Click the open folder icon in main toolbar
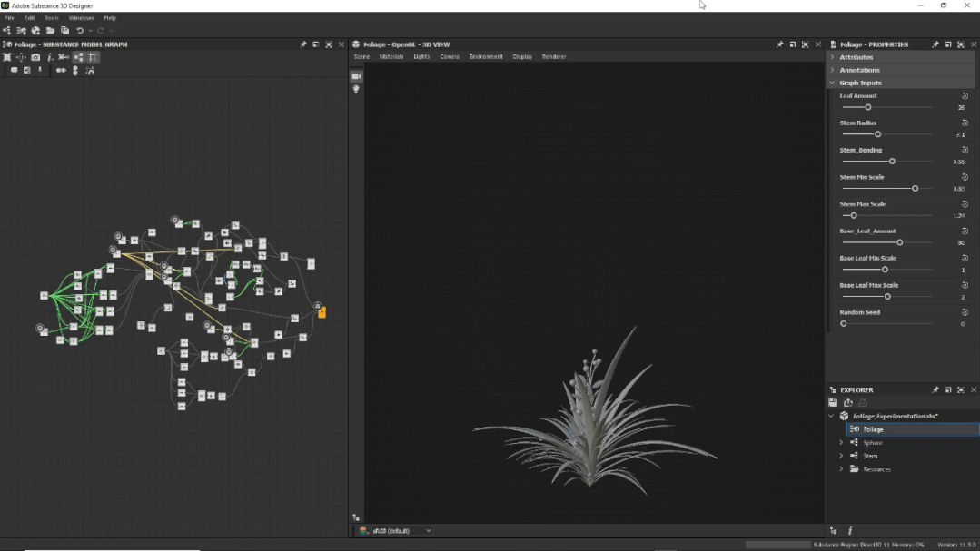This screenshot has height=551, width=980. click(50, 31)
